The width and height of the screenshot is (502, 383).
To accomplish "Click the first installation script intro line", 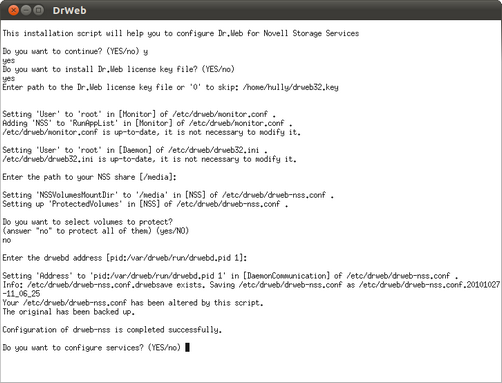I will coord(181,33).
